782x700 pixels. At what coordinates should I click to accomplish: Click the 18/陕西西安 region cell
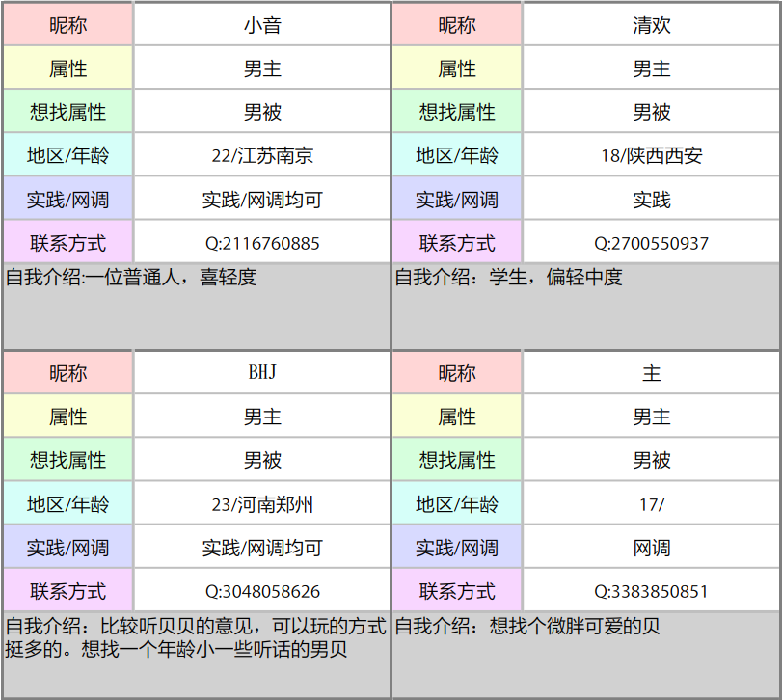pyautogui.click(x=652, y=154)
